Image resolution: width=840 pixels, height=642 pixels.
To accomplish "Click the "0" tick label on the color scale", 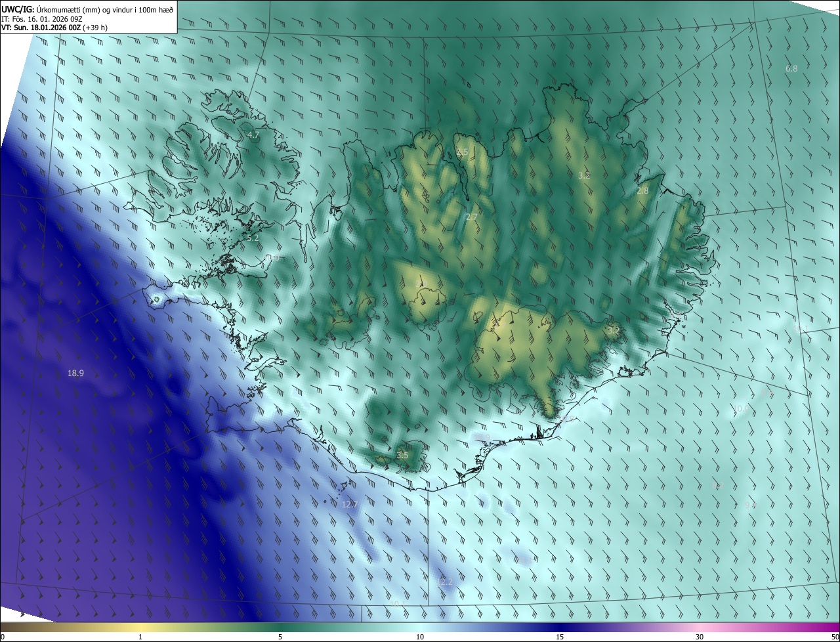I will click(3, 637).
